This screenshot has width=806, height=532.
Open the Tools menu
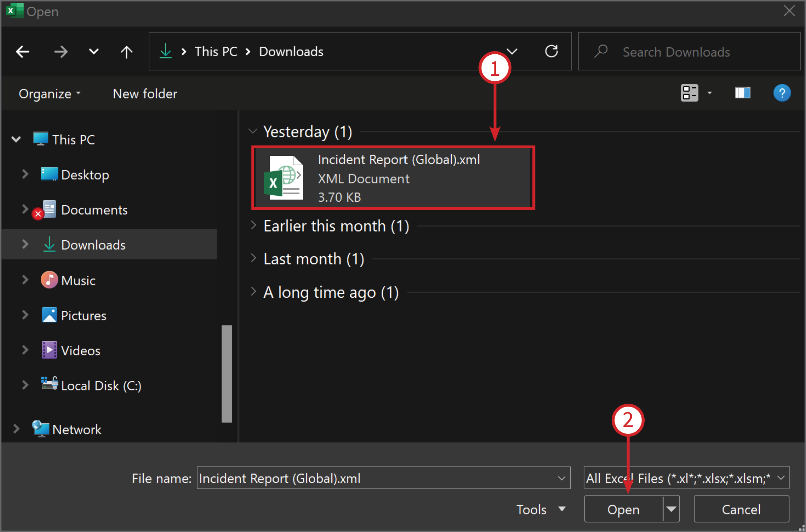pyautogui.click(x=540, y=509)
